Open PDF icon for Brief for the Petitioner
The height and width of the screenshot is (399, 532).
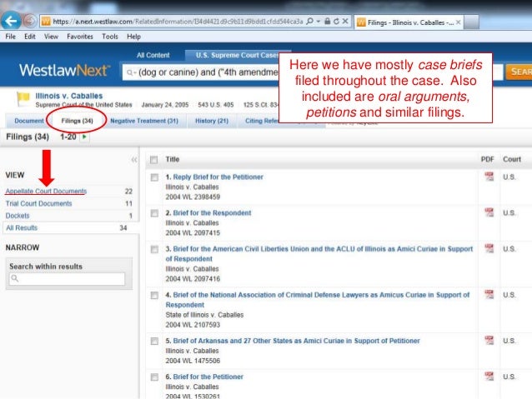click(x=489, y=376)
